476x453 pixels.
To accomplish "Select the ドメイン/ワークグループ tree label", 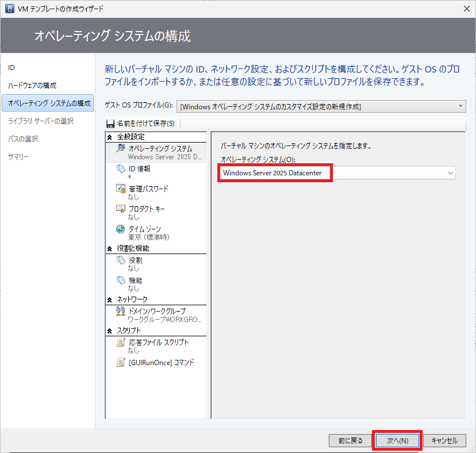I will [157, 311].
